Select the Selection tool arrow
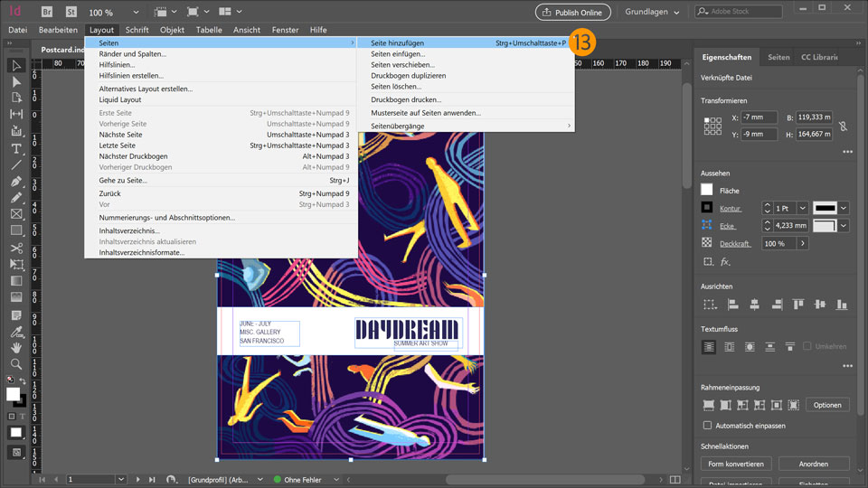868x488 pixels. pyautogui.click(x=16, y=65)
